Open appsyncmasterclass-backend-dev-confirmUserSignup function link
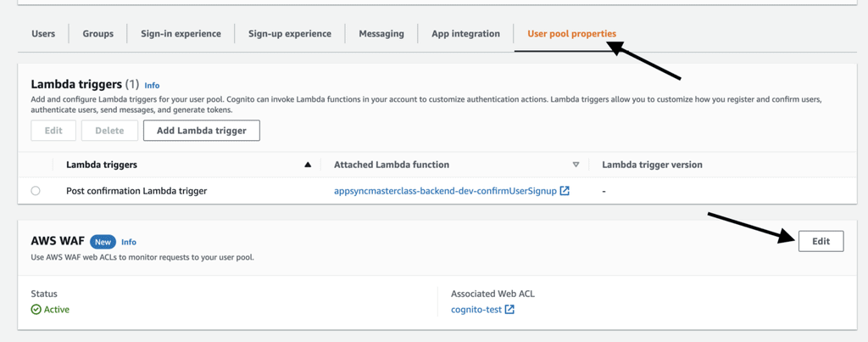This screenshot has height=342, width=868. pyautogui.click(x=445, y=191)
